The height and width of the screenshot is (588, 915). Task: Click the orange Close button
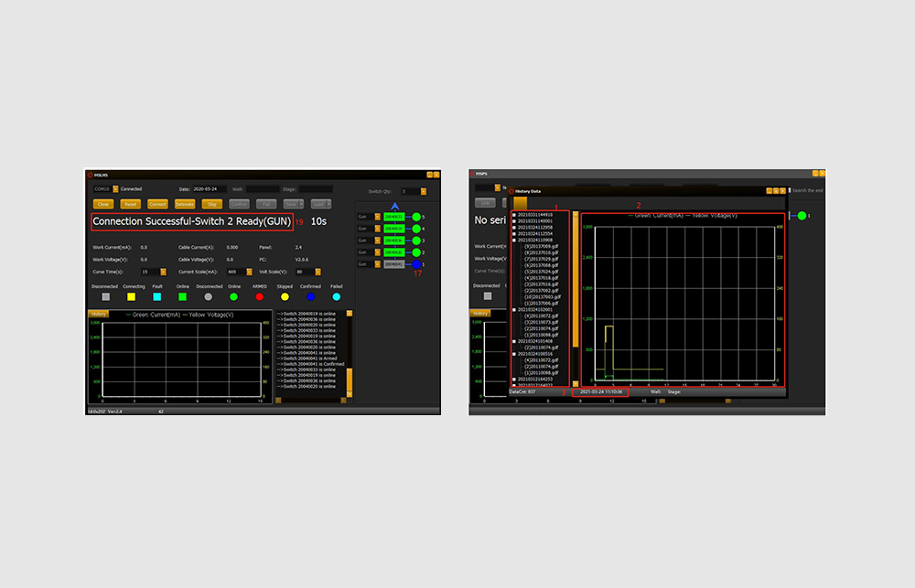click(103, 204)
